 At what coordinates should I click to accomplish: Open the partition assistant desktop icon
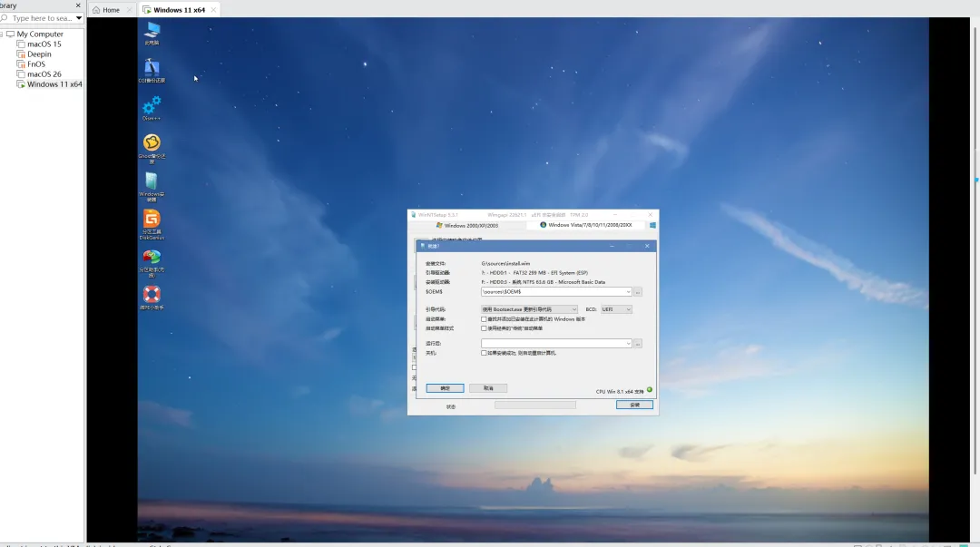[152, 263]
